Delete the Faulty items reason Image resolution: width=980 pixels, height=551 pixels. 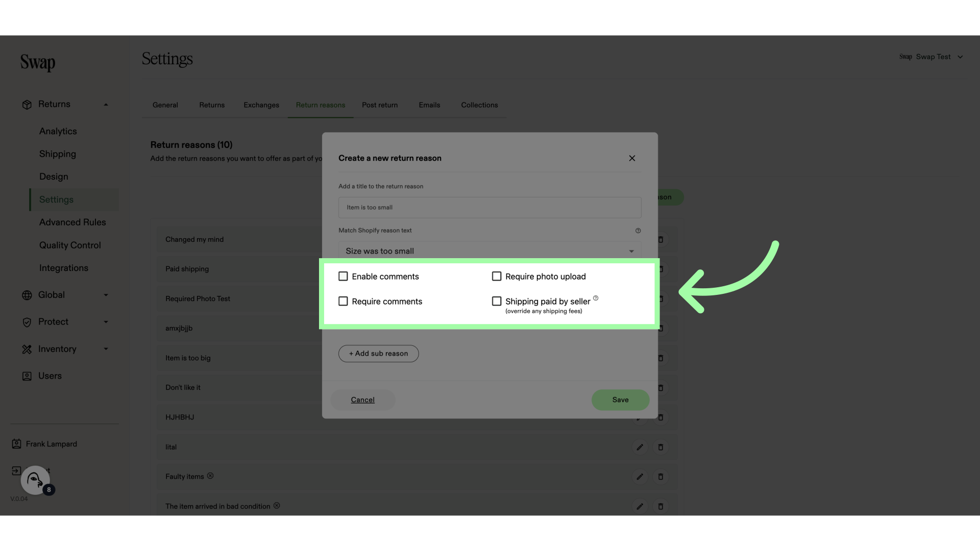click(x=660, y=477)
